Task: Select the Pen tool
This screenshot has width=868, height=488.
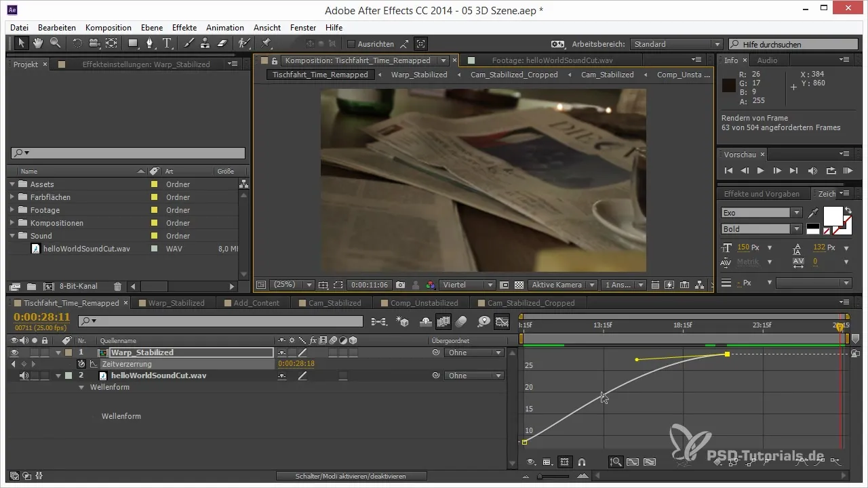Action: pyautogui.click(x=151, y=43)
